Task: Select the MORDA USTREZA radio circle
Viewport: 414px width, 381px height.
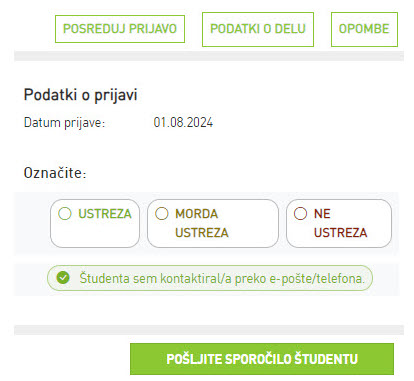Action: coord(162,213)
